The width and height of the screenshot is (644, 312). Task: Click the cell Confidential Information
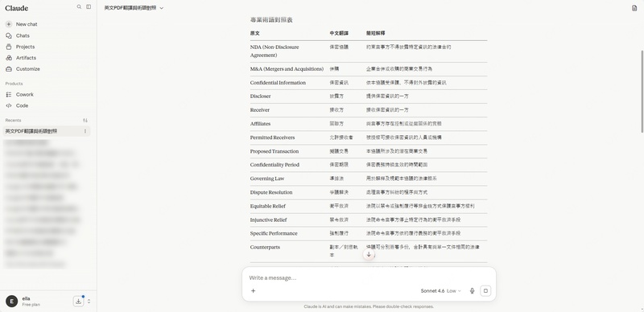pos(278,83)
